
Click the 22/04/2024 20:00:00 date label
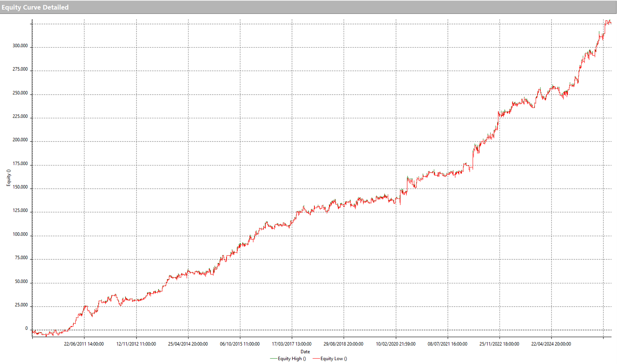551,344
